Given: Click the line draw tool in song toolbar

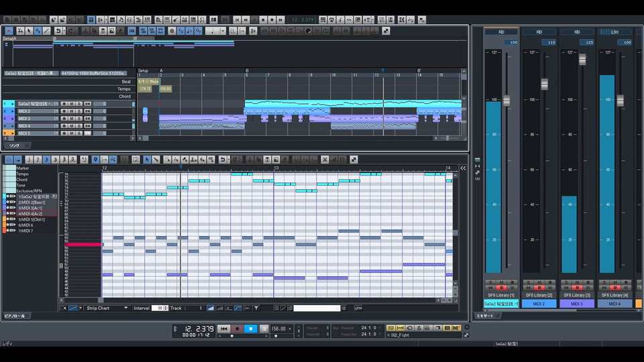Looking at the screenshot, I should tap(48, 31).
